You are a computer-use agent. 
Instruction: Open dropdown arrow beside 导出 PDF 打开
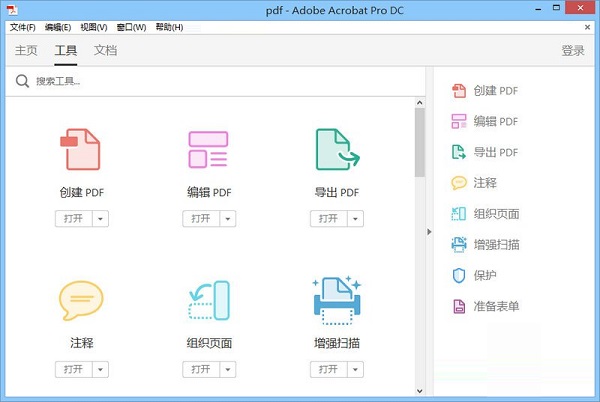355,219
